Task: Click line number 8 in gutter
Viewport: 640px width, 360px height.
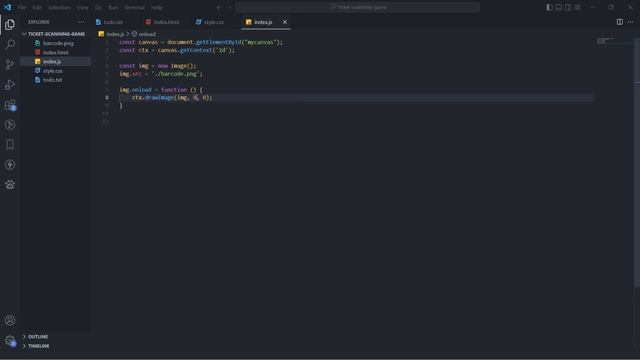Action: [107, 98]
